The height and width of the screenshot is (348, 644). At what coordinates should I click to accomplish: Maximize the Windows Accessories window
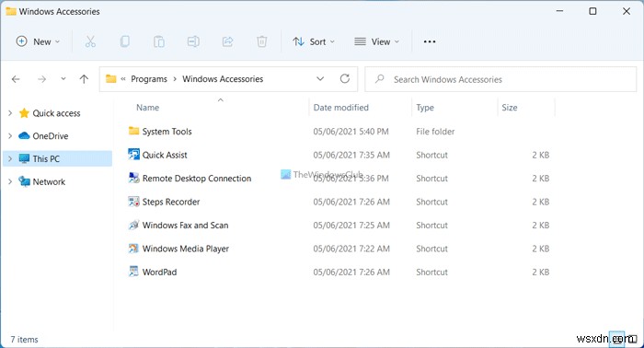coord(592,11)
